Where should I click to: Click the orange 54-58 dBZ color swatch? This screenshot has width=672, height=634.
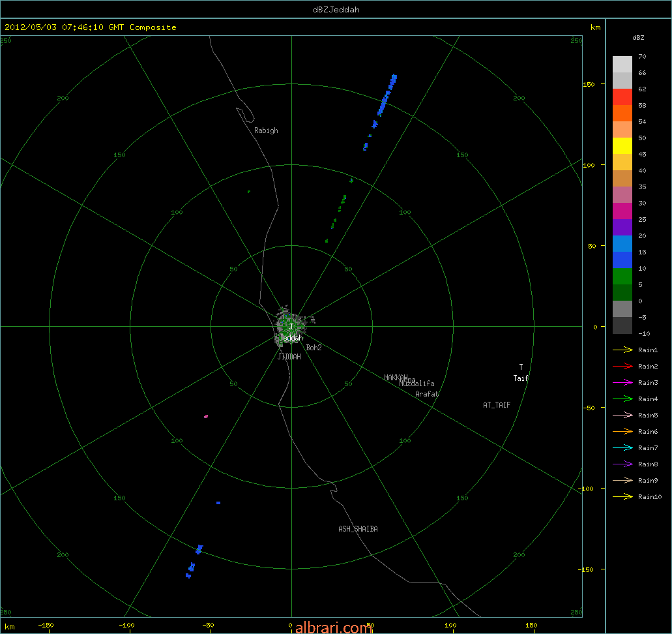tap(622, 113)
